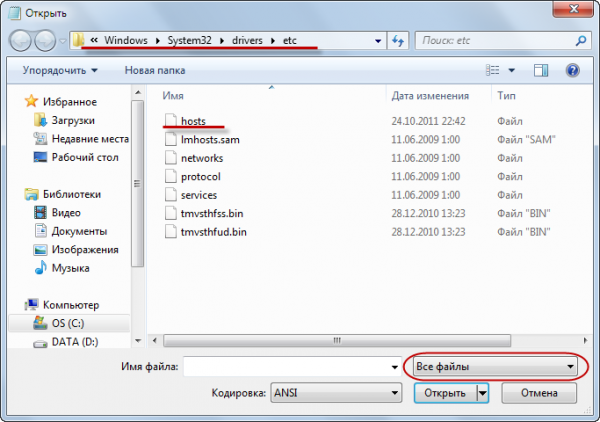
Task: Refresh the etc folder view
Action: coord(398,41)
